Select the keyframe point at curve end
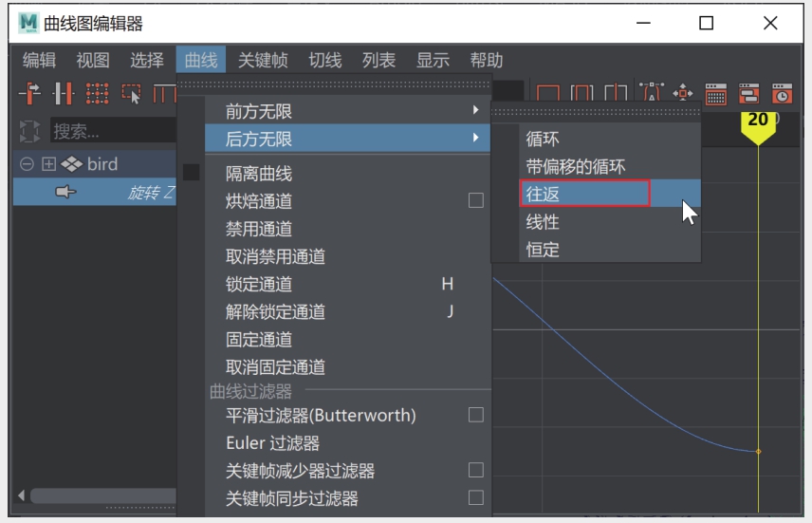The width and height of the screenshot is (812, 523). click(x=758, y=452)
